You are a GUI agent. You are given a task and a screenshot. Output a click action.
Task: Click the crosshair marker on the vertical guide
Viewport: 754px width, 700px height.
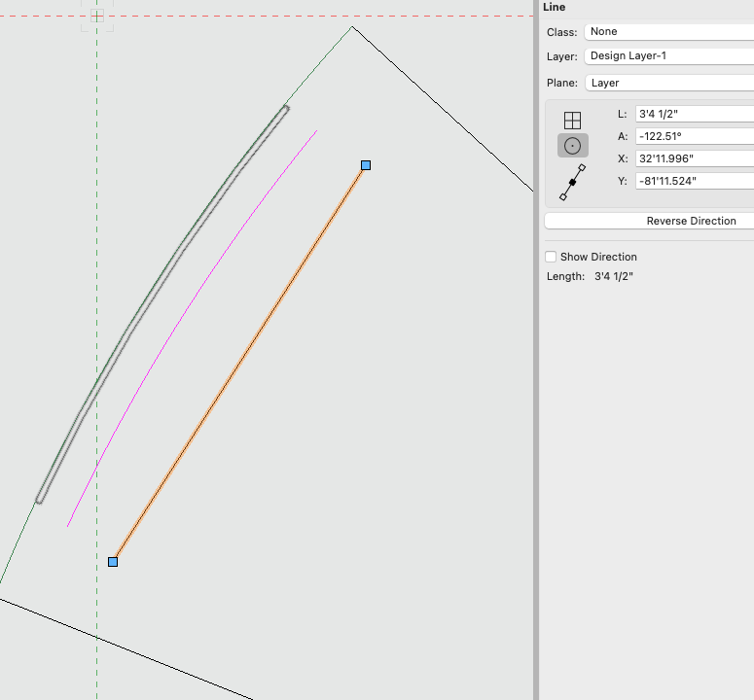coord(96,16)
